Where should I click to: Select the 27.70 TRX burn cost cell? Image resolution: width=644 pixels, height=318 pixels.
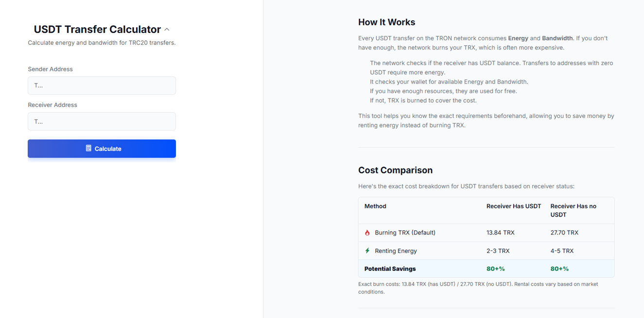564,233
